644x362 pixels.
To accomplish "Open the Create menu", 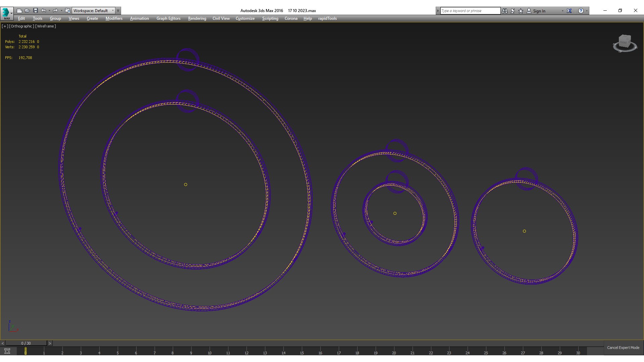I will click(92, 18).
